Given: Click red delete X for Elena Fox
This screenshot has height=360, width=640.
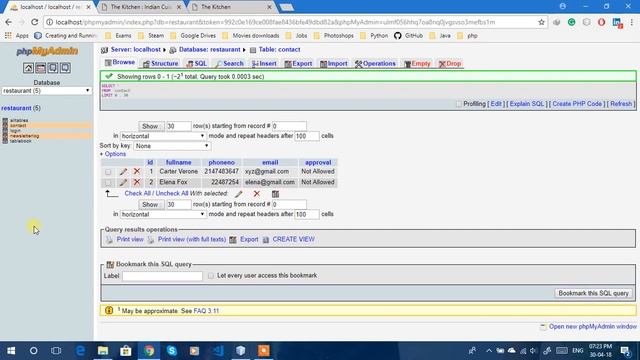Looking at the screenshot, I should 137,182.
